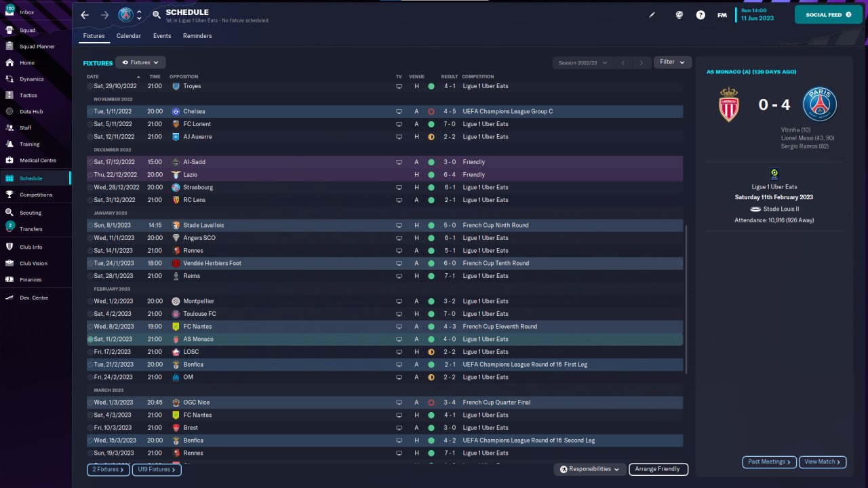Click the Staff icon in the sidebar
868x488 pixels.
pos(9,127)
